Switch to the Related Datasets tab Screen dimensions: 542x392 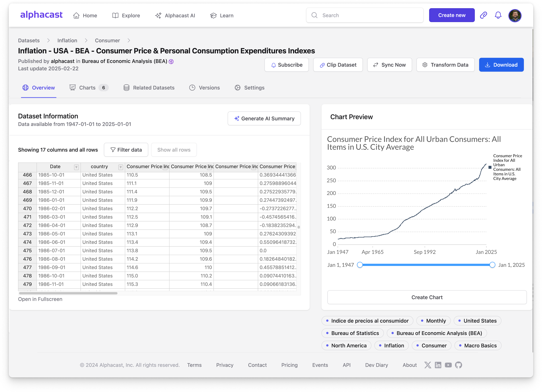[149, 88]
